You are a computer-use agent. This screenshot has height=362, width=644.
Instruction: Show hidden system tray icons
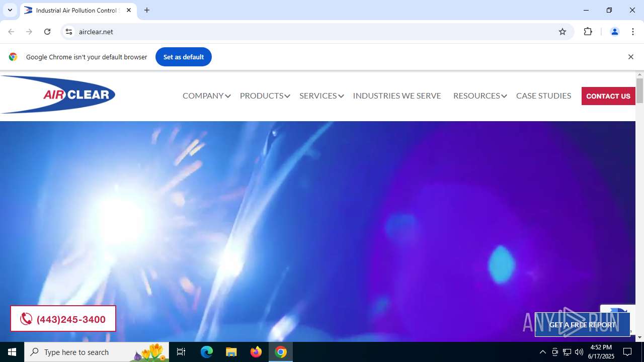(542, 352)
